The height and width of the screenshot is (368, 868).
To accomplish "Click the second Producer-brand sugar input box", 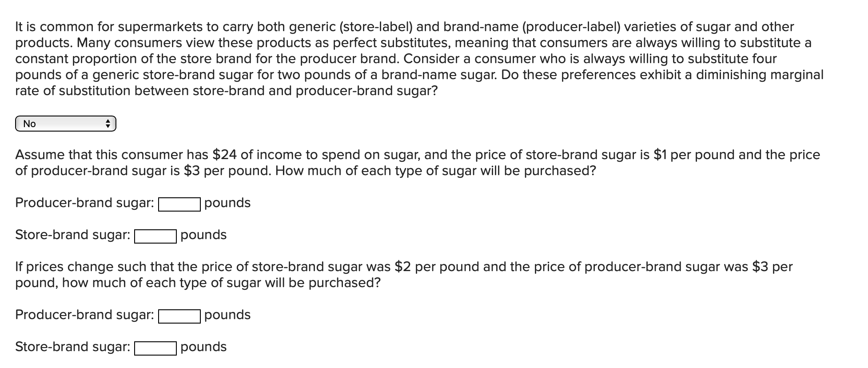I will pos(179,317).
